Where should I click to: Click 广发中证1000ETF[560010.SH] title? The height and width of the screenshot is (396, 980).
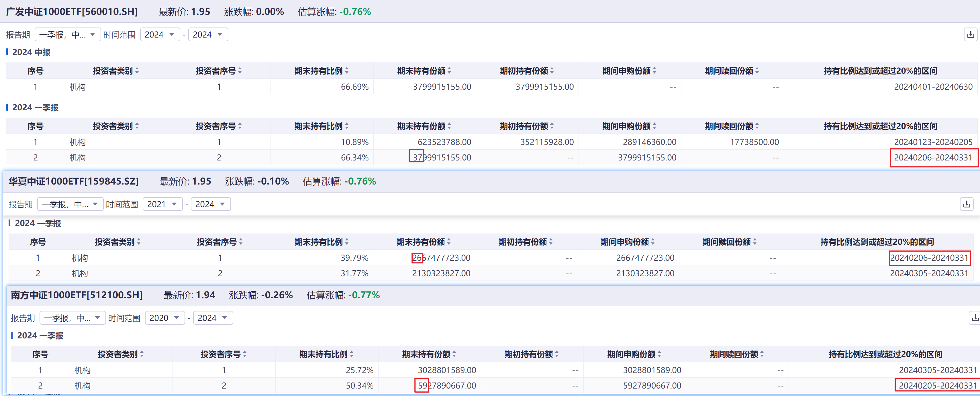(x=72, y=12)
